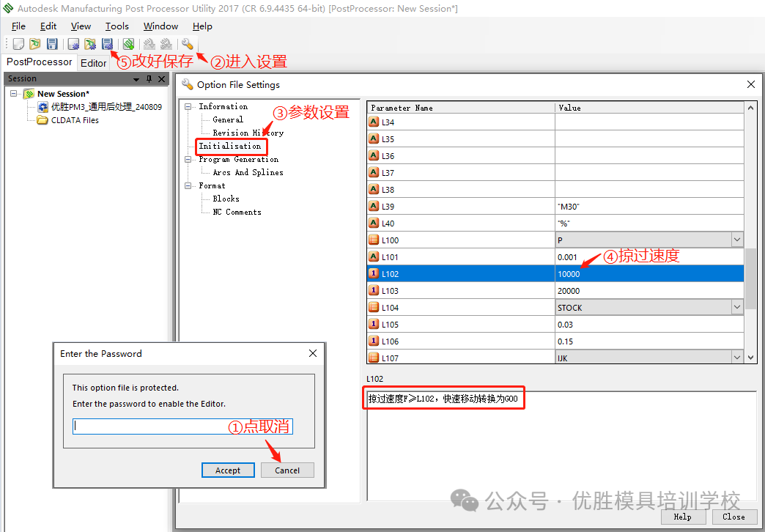Open the Edit menu
Image resolution: width=765 pixels, height=532 pixels.
click(x=48, y=26)
